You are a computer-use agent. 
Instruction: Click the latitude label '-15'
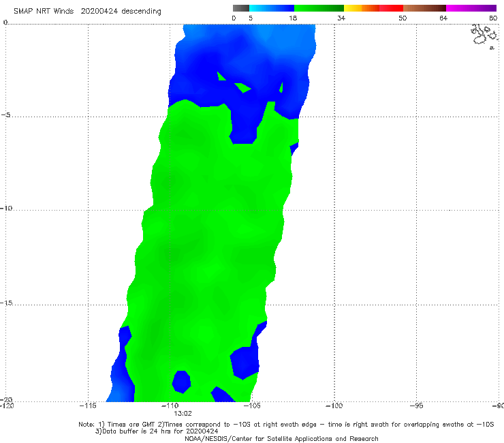point(6,303)
